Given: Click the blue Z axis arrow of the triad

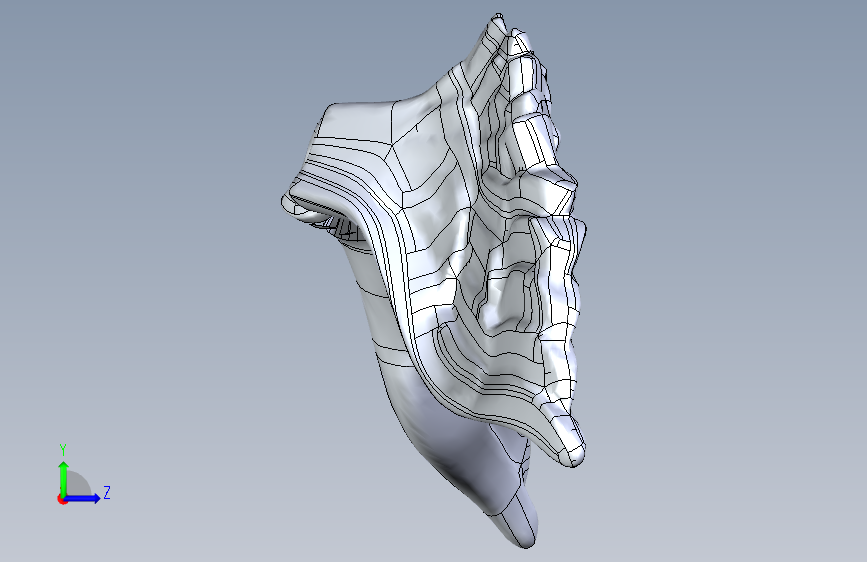Looking at the screenshot, I should (x=82, y=498).
